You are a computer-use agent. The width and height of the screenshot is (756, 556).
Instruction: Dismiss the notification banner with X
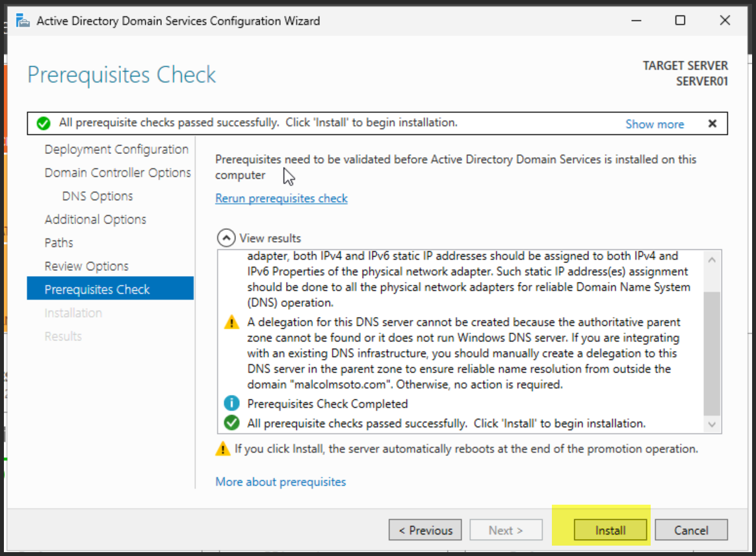coord(712,123)
